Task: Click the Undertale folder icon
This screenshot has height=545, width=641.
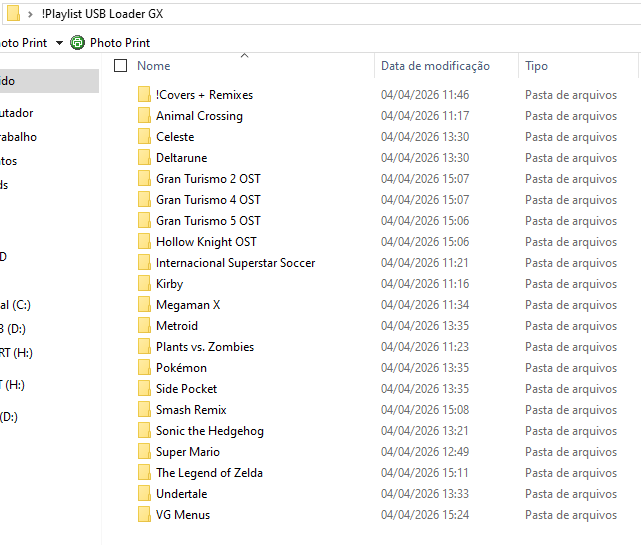Action: coord(144,493)
